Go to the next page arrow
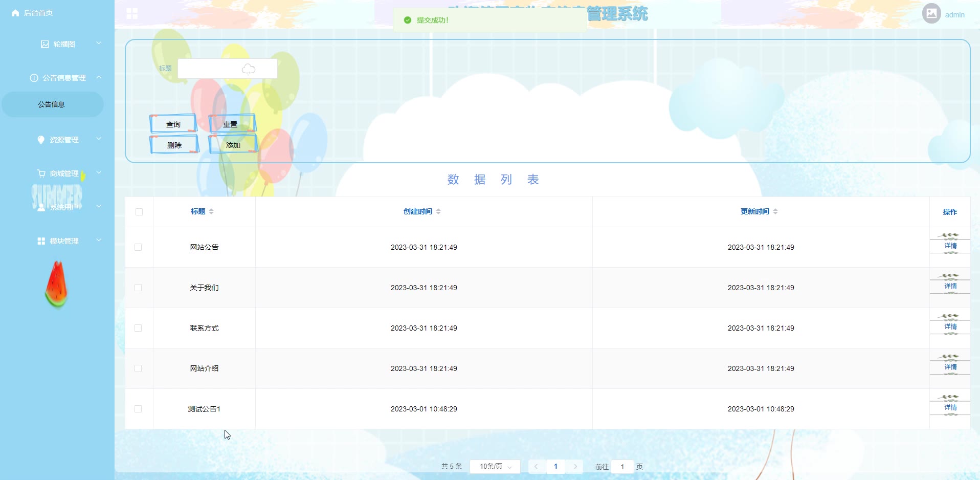Viewport: 980px width, 480px height. pyautogui.click(x=575, y=467)
